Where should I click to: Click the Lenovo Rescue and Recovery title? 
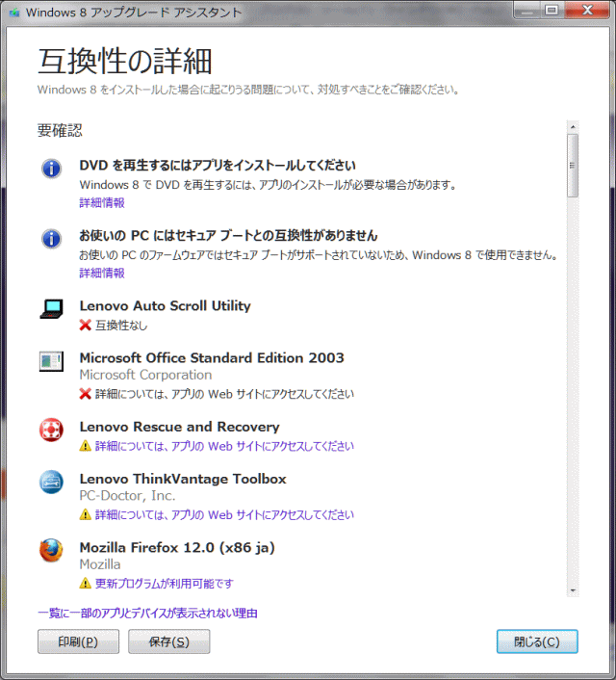tap(179, 427)
